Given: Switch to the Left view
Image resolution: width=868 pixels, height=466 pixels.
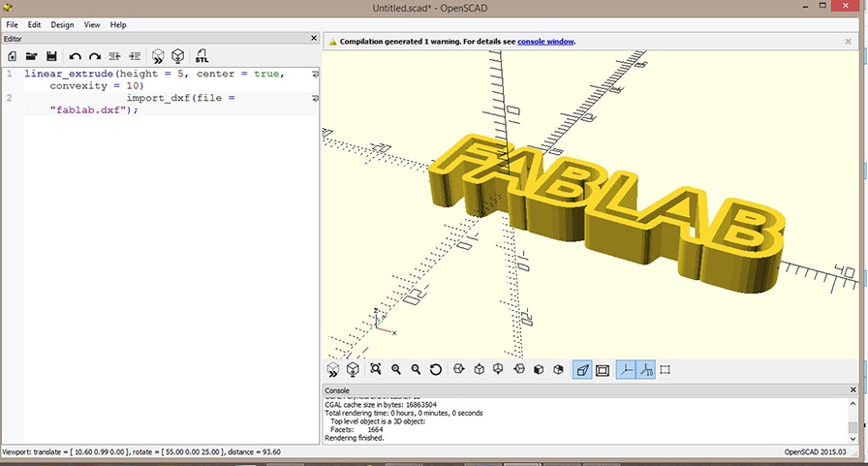Looking at the screenshot, I should pos(518,369).
